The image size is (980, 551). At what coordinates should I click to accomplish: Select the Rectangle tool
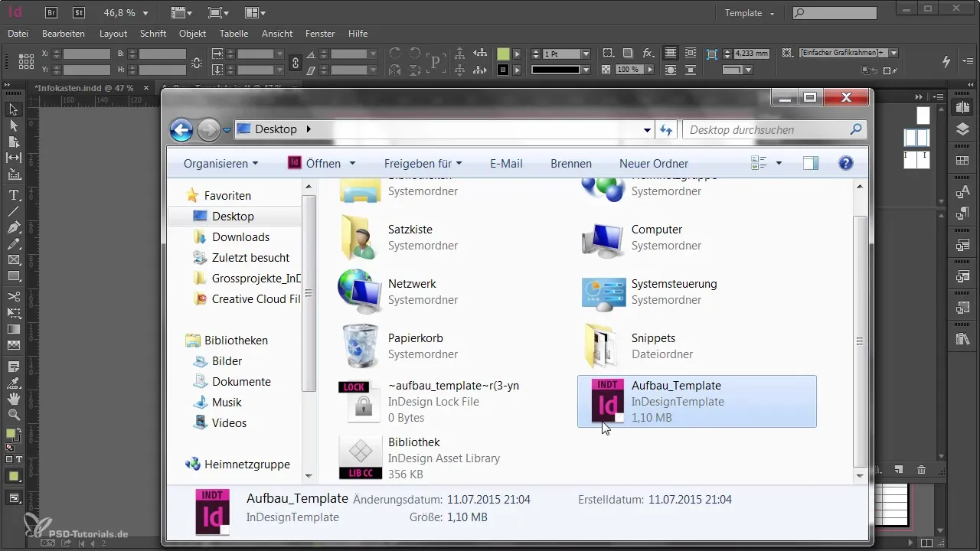[x=14, y=275]
